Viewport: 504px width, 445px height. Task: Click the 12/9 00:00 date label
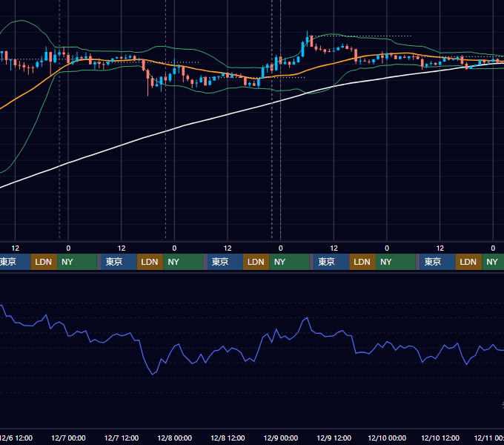click(281, 438)
